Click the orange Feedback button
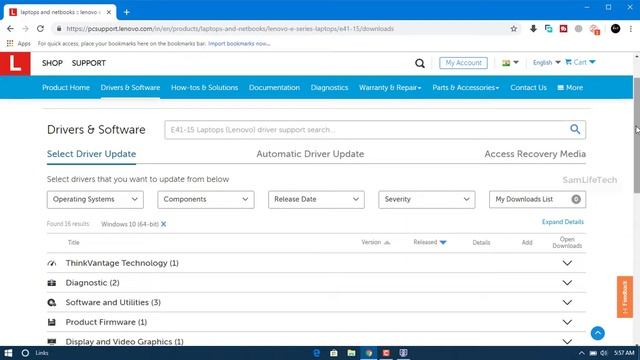 coord(625,297)
